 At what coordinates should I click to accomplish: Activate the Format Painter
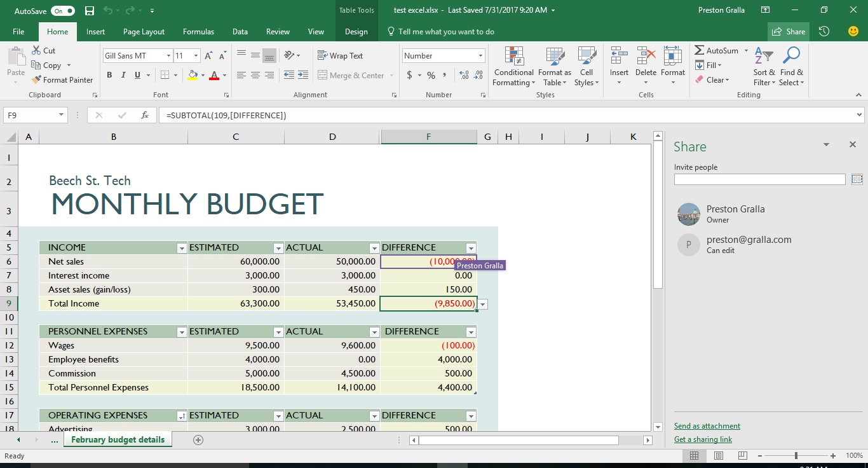62,80
